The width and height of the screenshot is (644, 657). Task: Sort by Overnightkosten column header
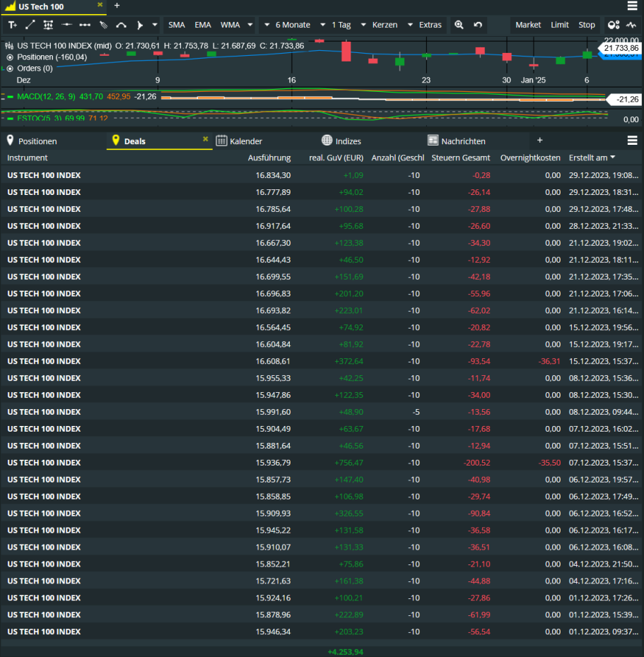530,158
